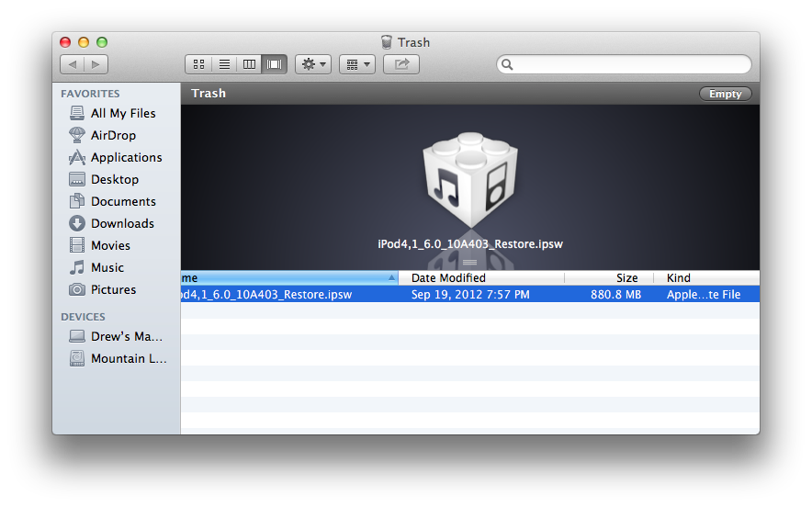Go back with the left arrow
The image size is (812, 507).
click(x=72, y=64)
